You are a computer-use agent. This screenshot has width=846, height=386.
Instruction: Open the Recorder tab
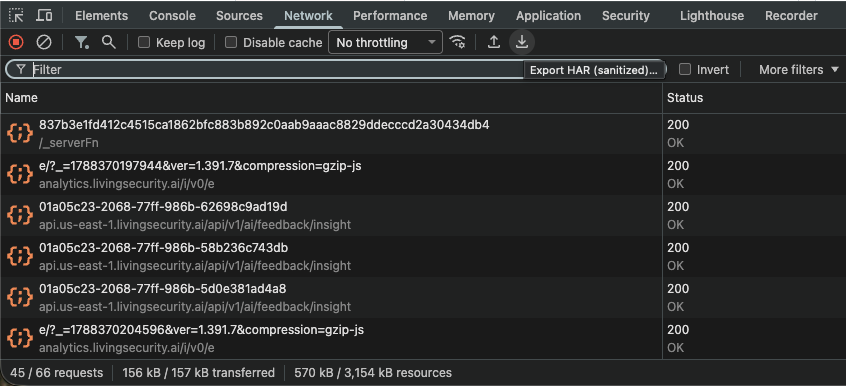point(791,16)
